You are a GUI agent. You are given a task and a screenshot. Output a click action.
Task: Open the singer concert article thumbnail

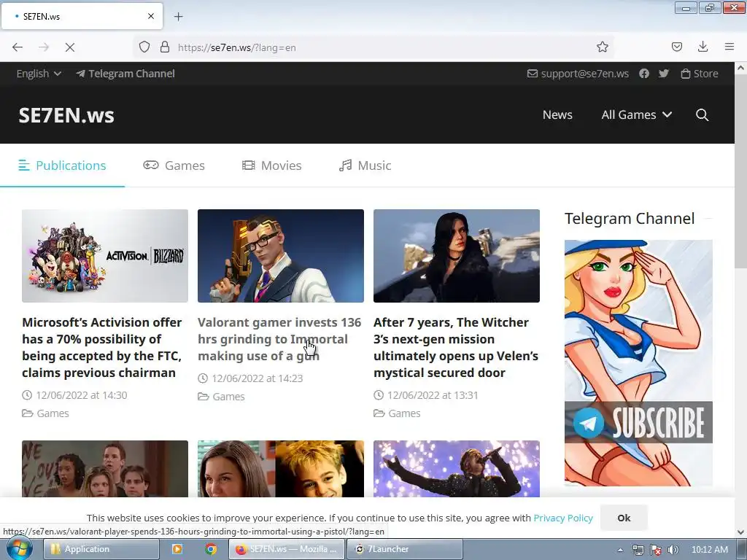click(x=457, y=469)
